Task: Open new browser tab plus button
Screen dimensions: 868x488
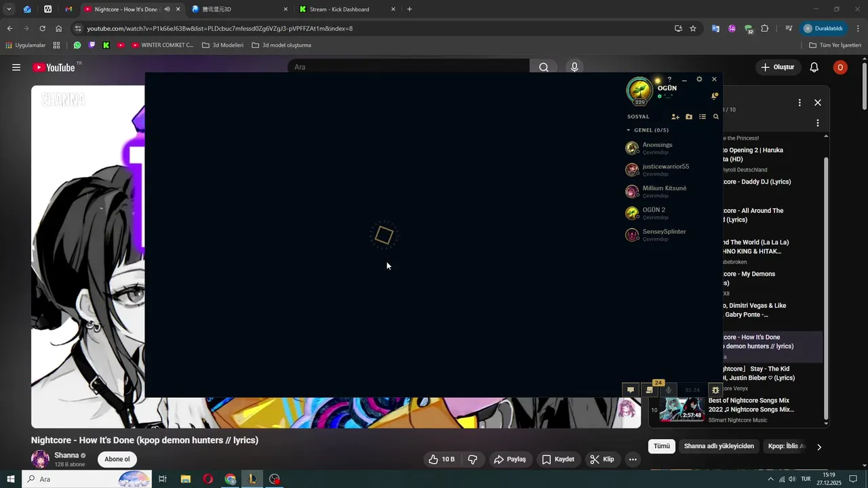Action: click(x=410, y=9)
